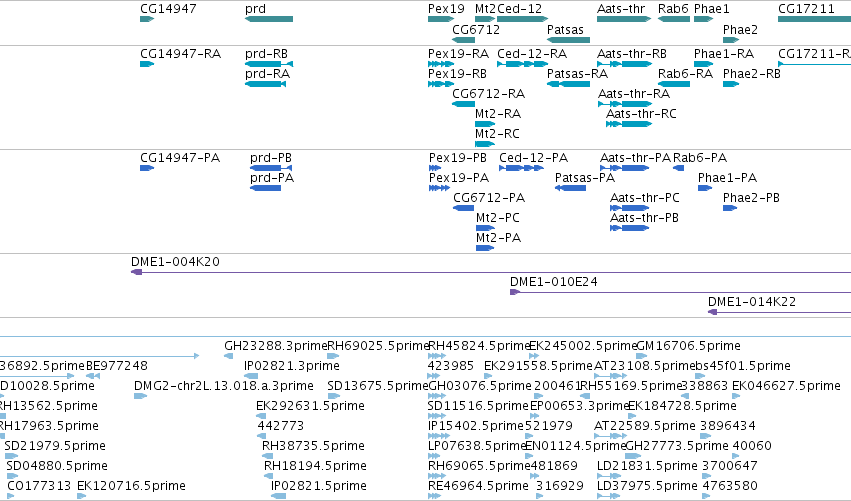The height and width of the screenshot is (501, 851).
Task: Select protein CG14947-PA
Action: 180,157
